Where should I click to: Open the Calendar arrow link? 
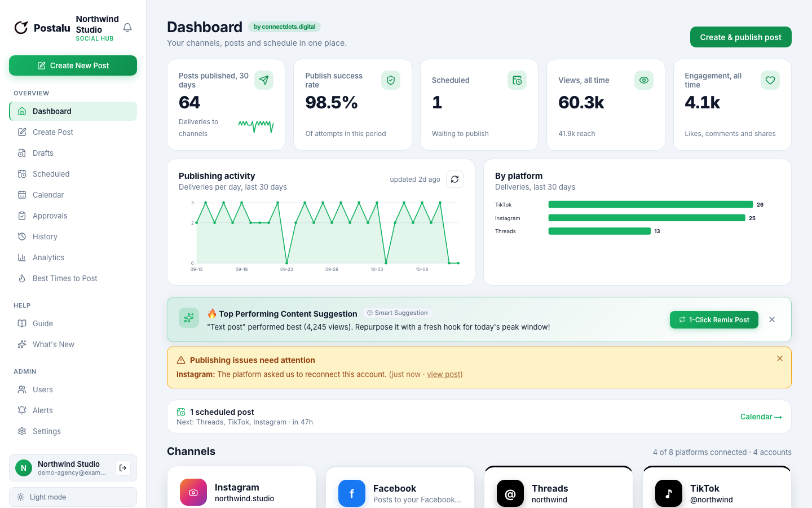[761, 417]
